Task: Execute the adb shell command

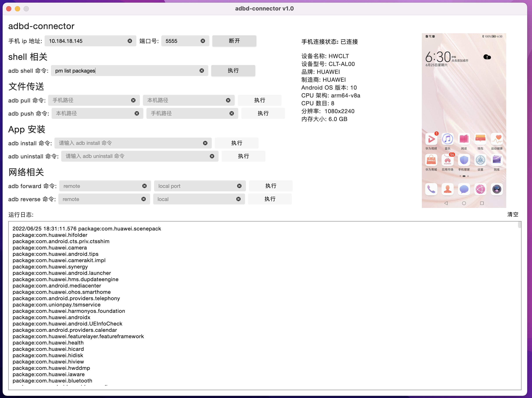Action: (233, 71)
